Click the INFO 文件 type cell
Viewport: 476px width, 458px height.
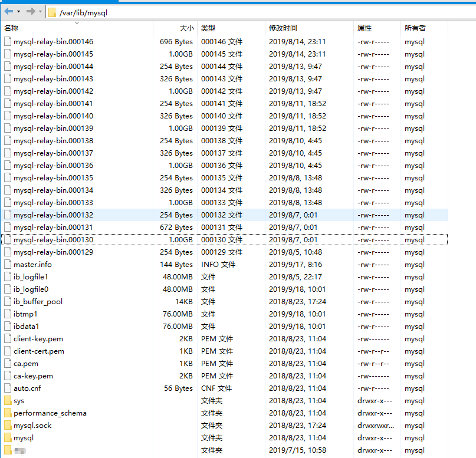(x=218, y=265)
